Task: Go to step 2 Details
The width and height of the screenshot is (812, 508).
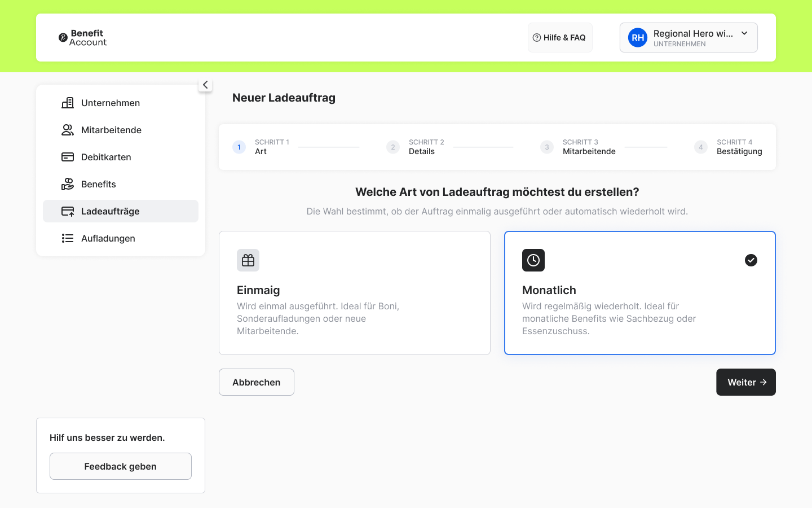Action: point(415,147)
